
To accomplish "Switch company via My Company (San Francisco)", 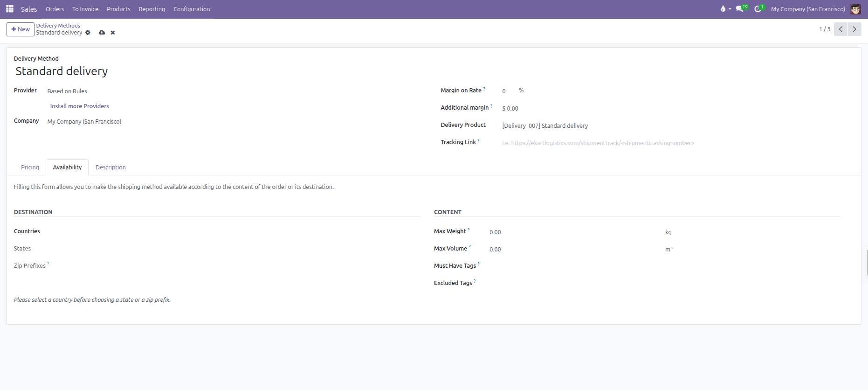I will tap(808, 9).
